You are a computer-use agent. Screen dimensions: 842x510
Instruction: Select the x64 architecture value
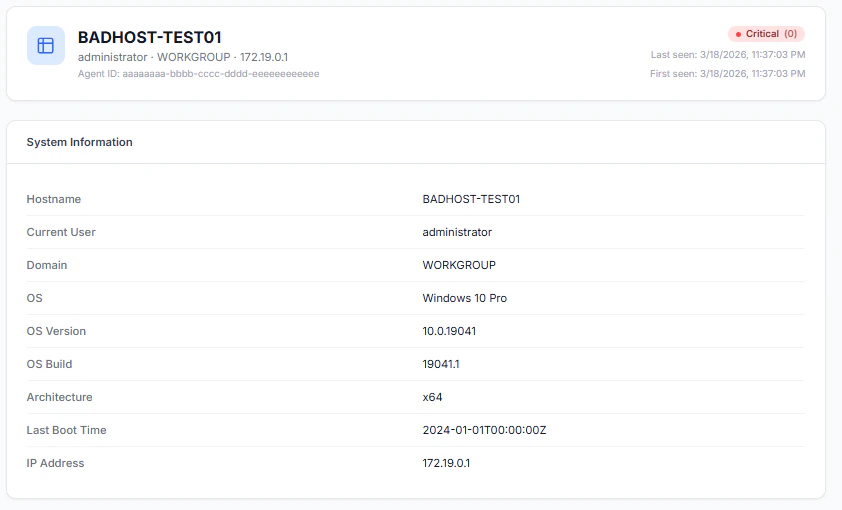point(432,397)
